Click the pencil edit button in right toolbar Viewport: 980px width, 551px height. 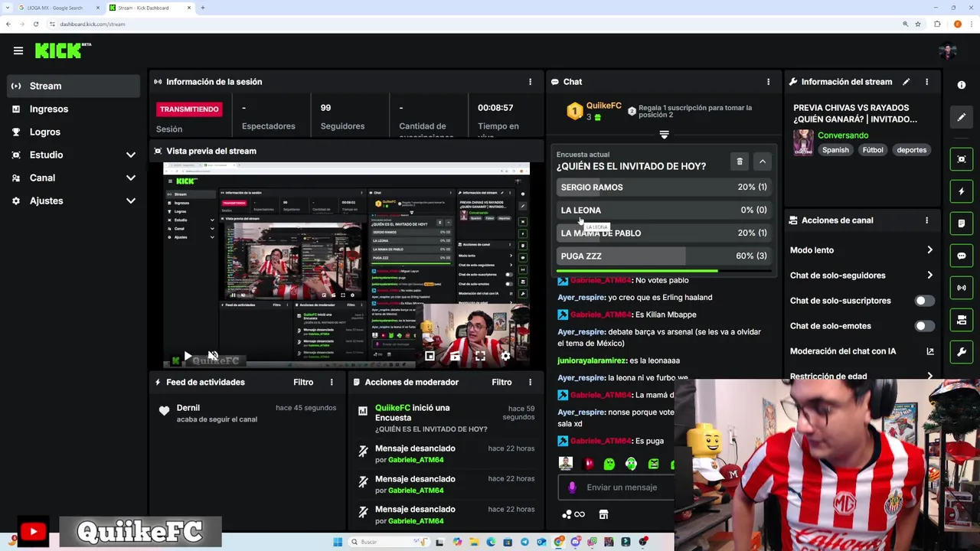(x=962, y=117)
